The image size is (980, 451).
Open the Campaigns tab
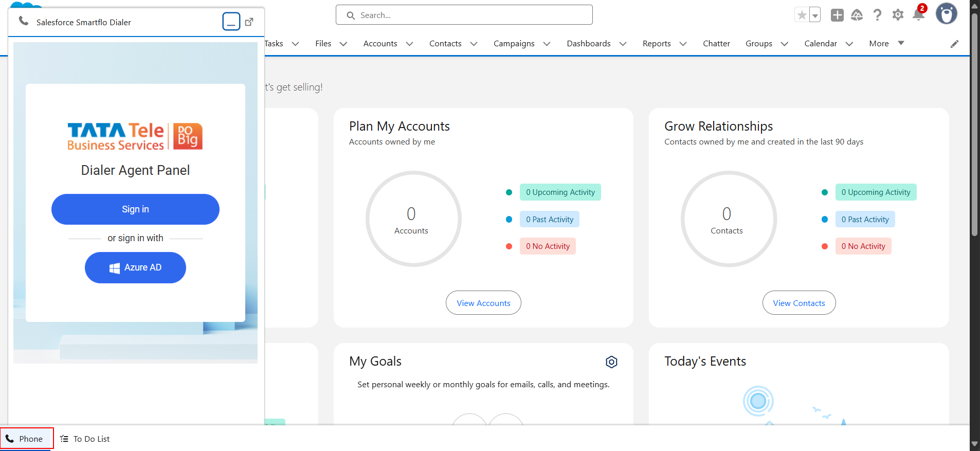point(514,44)
